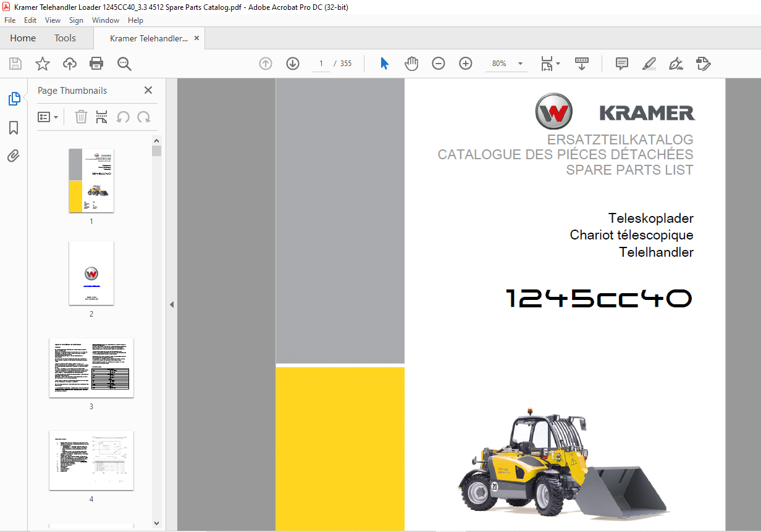The height and width of the screenshot is (532, 761).
Task: Open the Window menu
Action: (106, 20)
